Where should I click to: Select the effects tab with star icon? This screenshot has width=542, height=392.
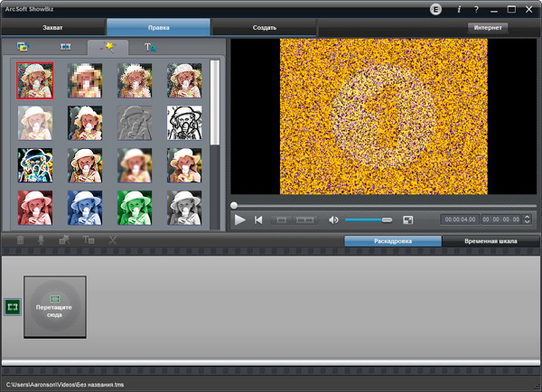click(107, 46)
